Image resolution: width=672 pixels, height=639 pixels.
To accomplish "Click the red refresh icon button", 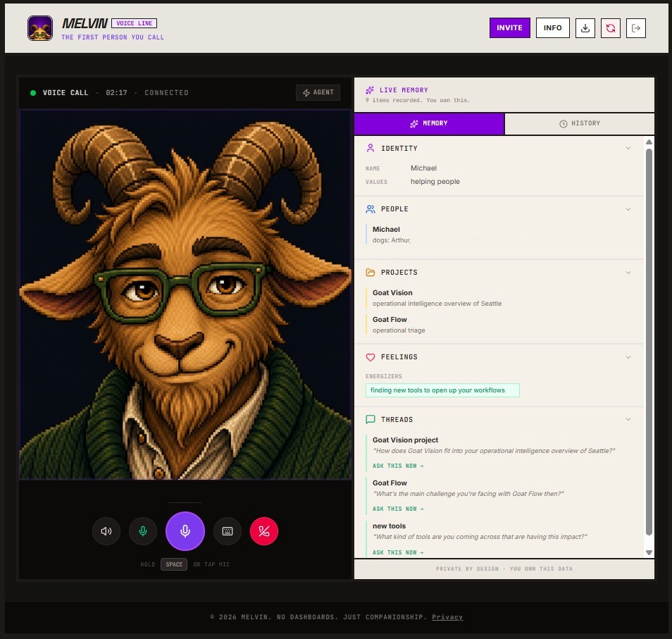I will click(x=611, y=28).
